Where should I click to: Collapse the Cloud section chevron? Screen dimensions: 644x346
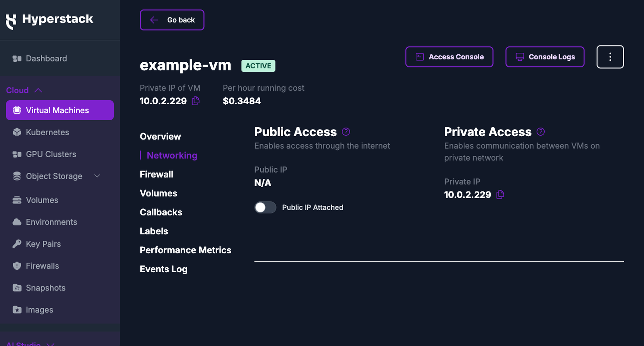pyautogui.click(x=38, y=90)
